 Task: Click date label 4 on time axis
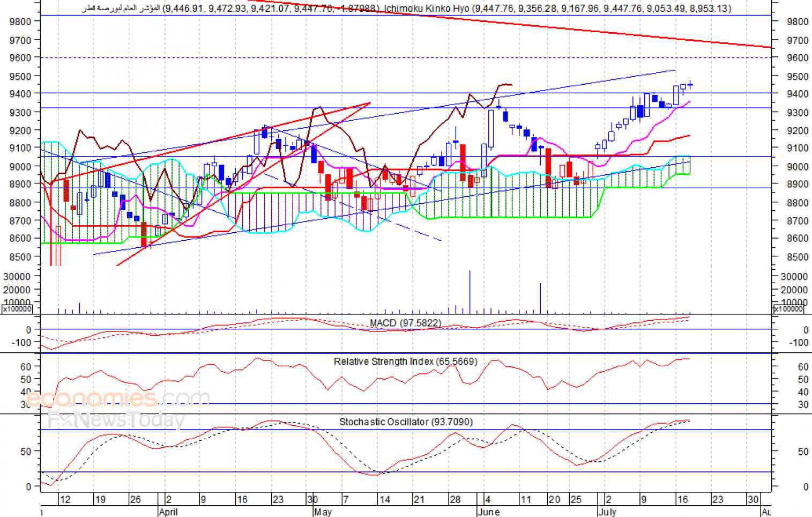[x=488, y=499]
